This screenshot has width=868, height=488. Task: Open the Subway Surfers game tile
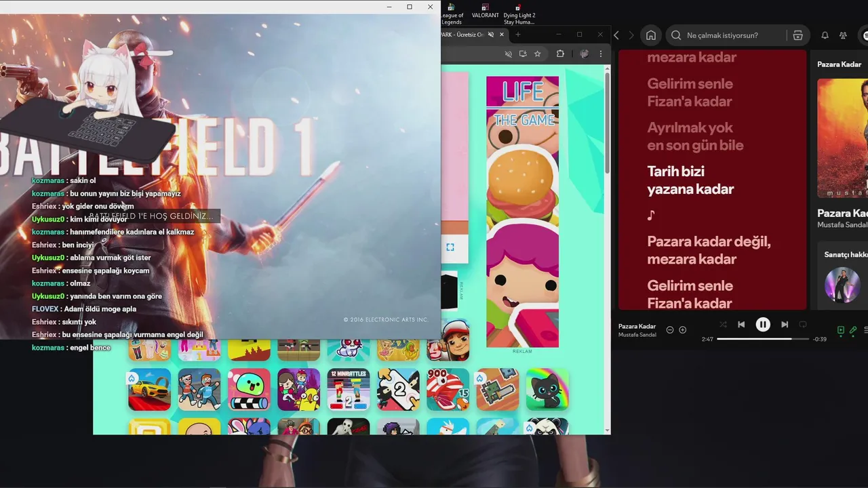448,340
